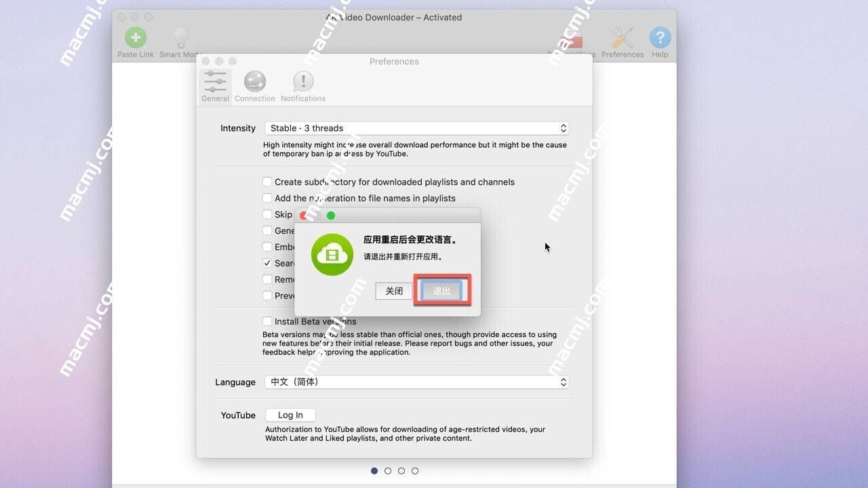Viewport: 868px width, 488px height.
Task: Enable Add the numeration to file names
Action: [x=267, y=198]
